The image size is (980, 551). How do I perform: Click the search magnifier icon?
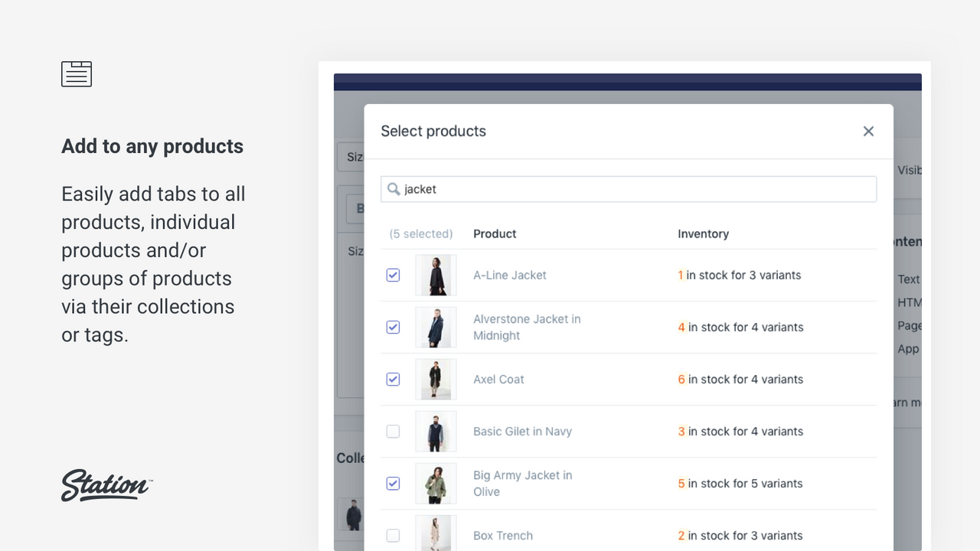click(x=394, y=188)
